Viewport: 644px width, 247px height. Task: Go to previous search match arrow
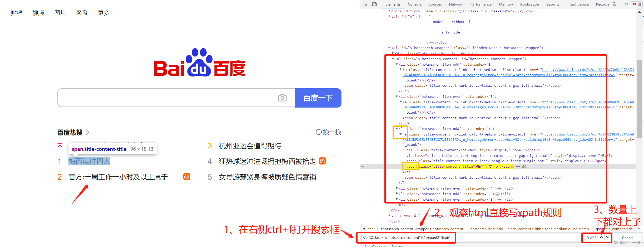pos(601,237)
